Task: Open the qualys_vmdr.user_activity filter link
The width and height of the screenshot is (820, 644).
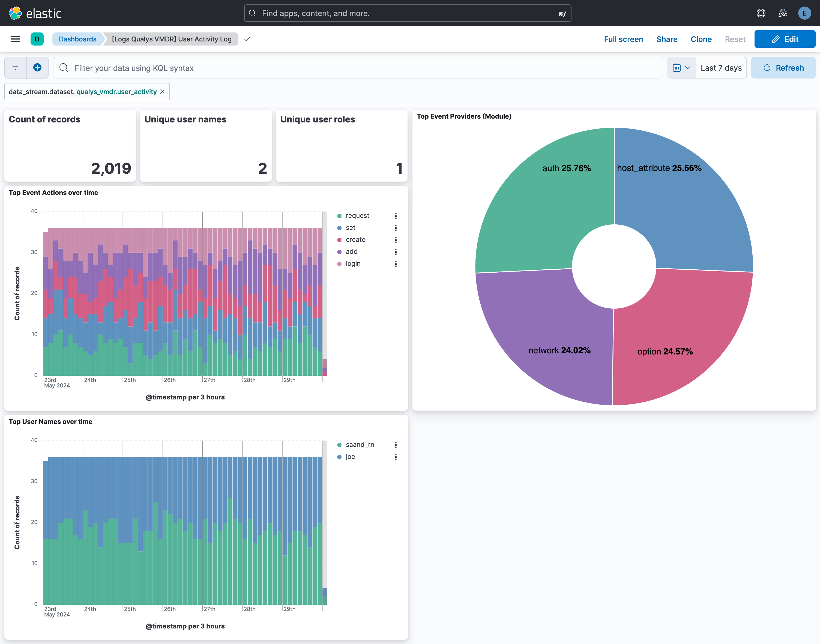Action: tap(116, 92)
